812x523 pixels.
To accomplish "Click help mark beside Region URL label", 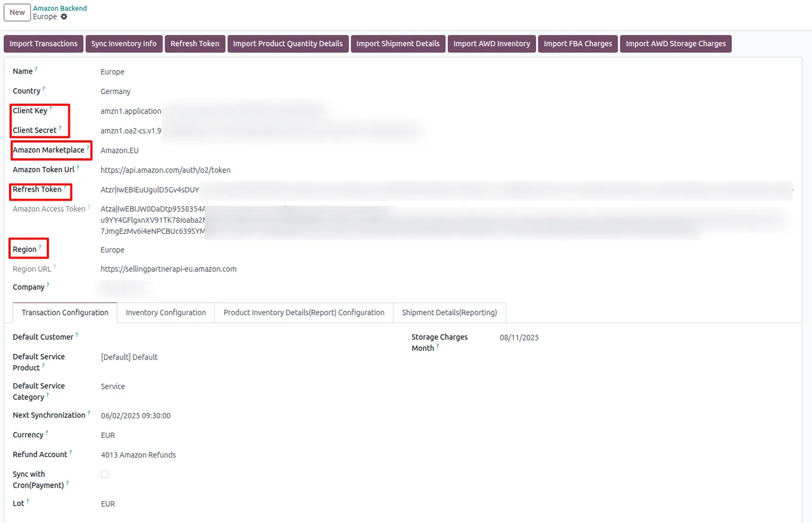I will pos(55,267).
